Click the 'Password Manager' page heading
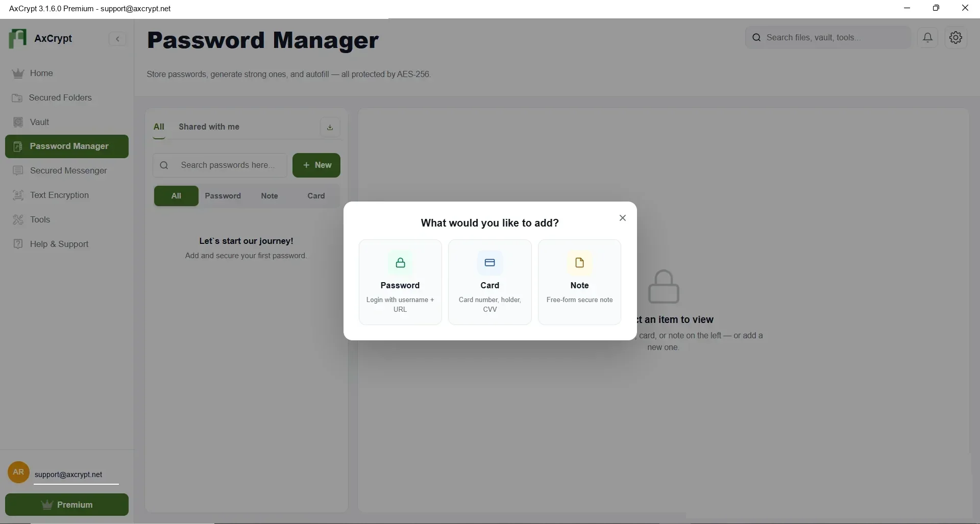 [263, 41]
